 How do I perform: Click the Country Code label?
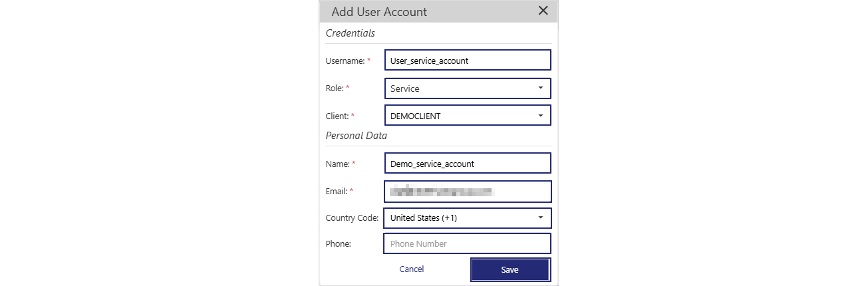(352, 218)
